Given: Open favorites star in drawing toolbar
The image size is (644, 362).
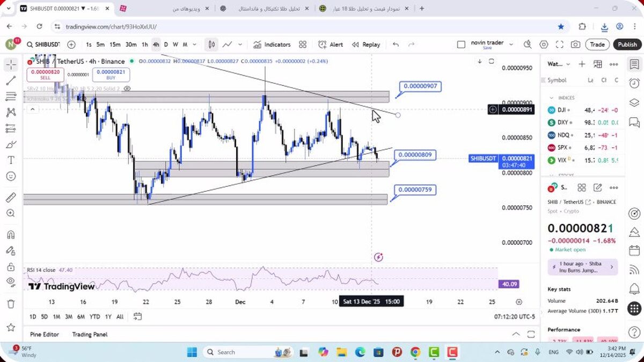Looking at the screenshot, I should [x=11, y=327].
